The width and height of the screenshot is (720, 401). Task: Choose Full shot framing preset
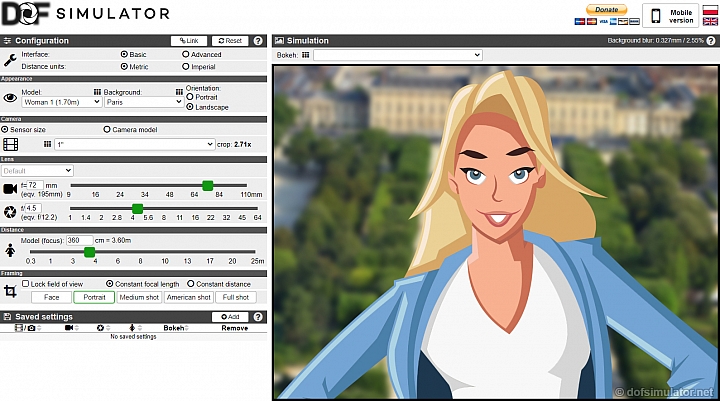(x=236, y=297)
